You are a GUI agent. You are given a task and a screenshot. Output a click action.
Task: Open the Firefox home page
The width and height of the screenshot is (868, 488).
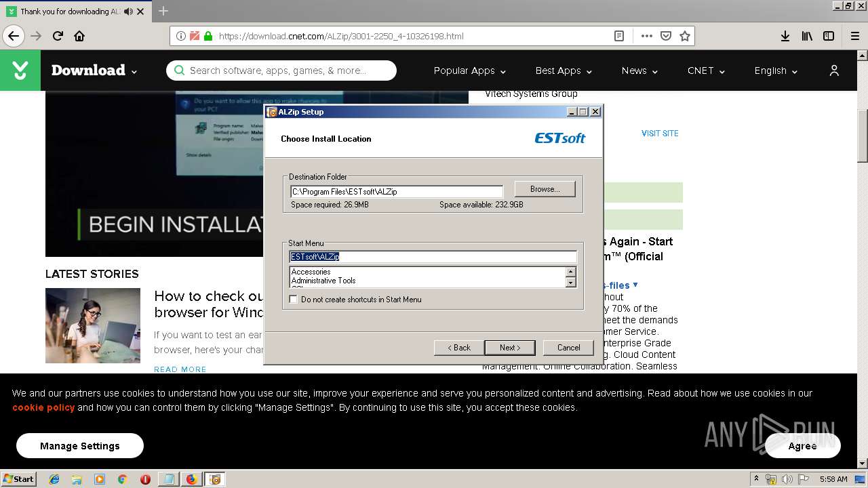79,36
